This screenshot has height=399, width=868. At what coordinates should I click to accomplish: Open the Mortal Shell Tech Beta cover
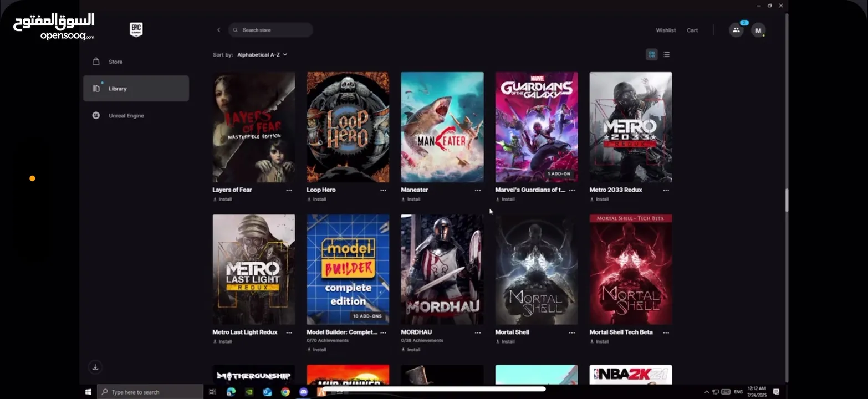[631, 269]
